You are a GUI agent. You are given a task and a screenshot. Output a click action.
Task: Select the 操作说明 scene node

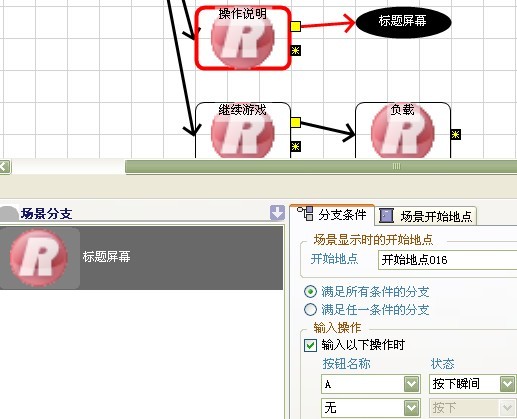coord(243,38)
